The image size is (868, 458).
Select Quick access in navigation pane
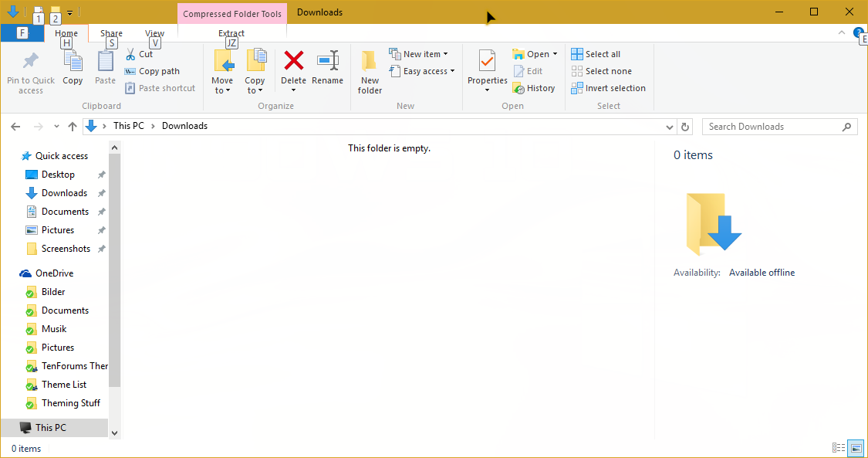click(62, 155)
